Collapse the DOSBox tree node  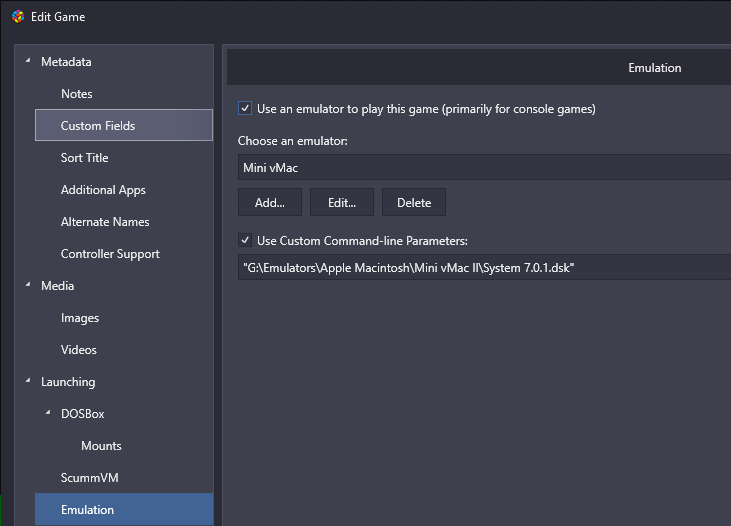coord(48,413)
